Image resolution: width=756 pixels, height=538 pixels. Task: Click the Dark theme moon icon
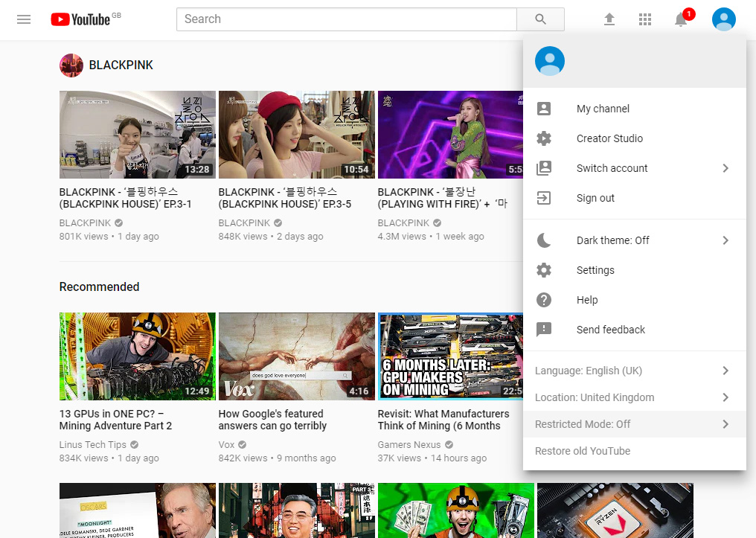(544, 240)
